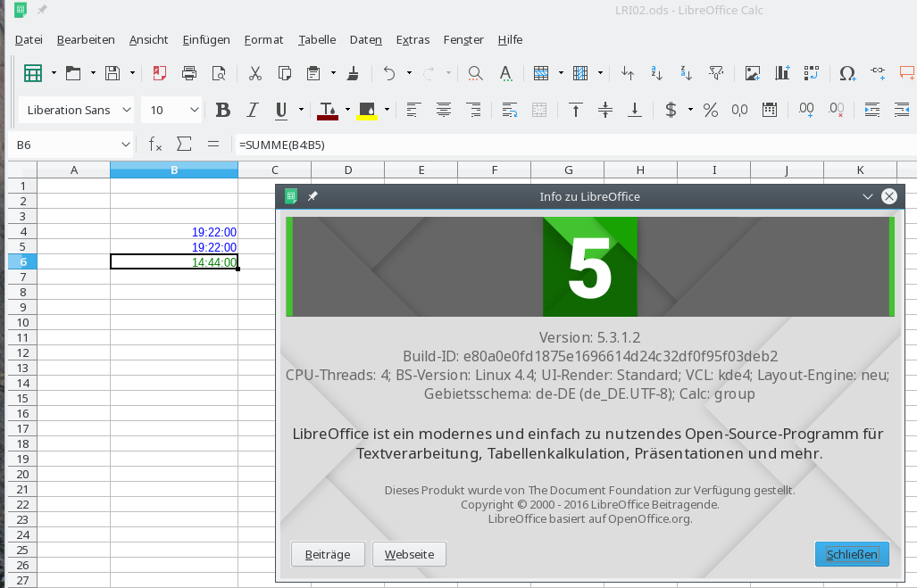This screenshot has height=588, width=917.
Task: Align cell text left
Action: point(413,110)
